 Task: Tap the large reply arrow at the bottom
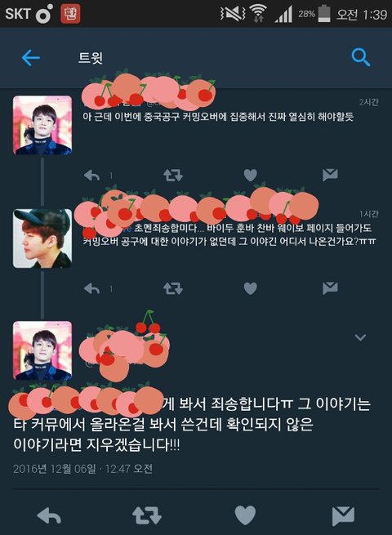[x=49, y=515]
